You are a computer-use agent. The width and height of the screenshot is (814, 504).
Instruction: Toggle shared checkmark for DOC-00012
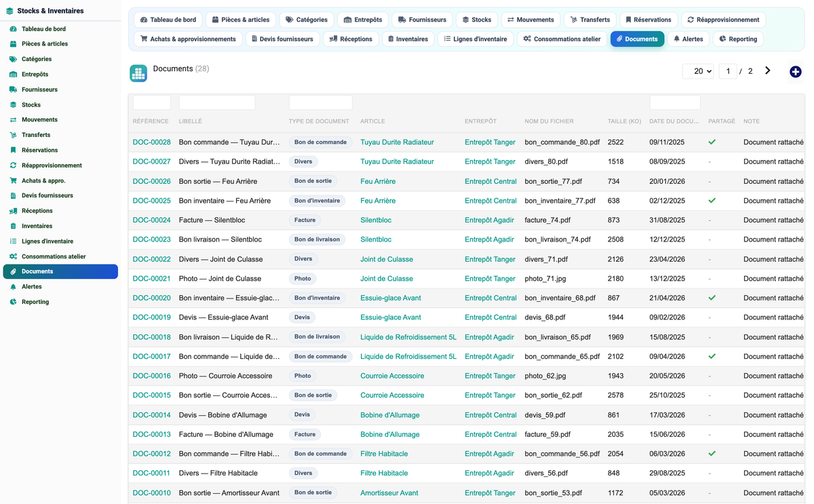712,454
